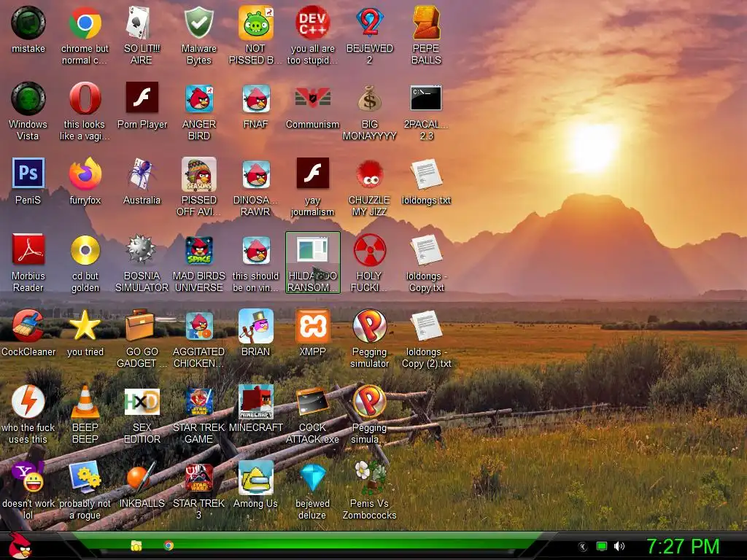Click the green monitor tray icon
Image resolution: width=747 pixels, height=560 pixels.
[x=602, y=546]
